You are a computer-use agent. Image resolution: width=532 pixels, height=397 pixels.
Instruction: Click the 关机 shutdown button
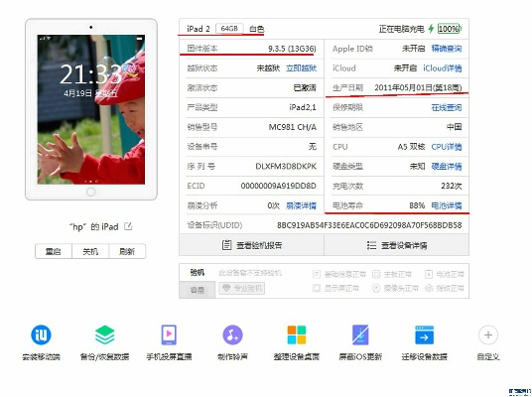click(90, 251)
